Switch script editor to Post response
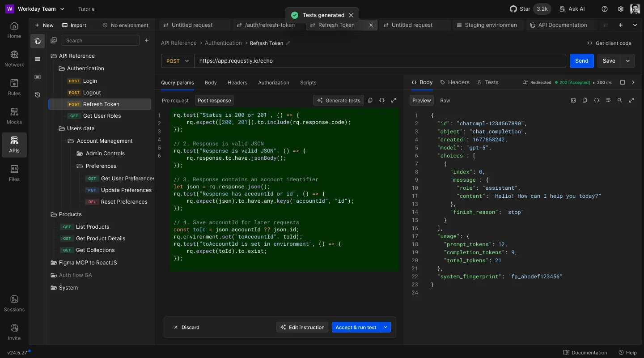This screenshot has height=358, width=644. coord(214,100)
